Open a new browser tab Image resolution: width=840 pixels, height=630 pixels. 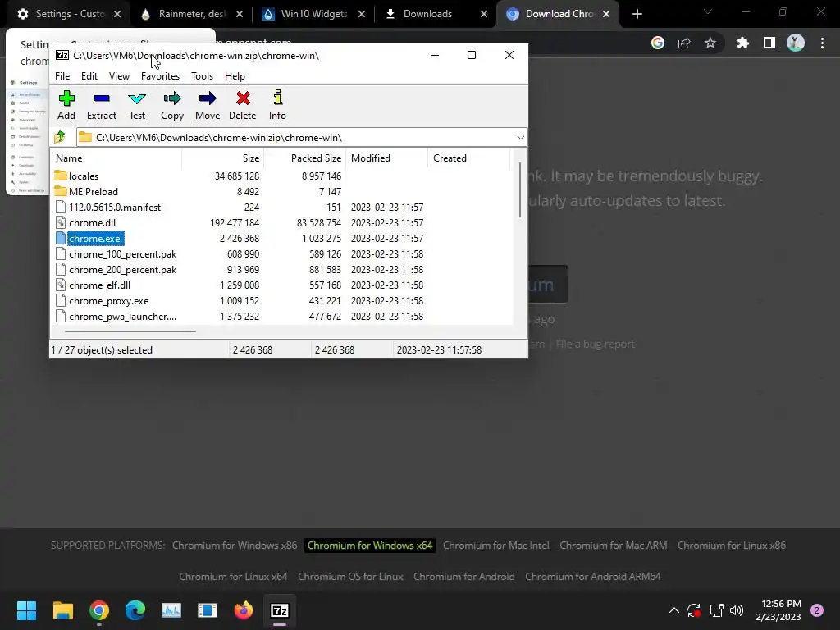point(637,14)
